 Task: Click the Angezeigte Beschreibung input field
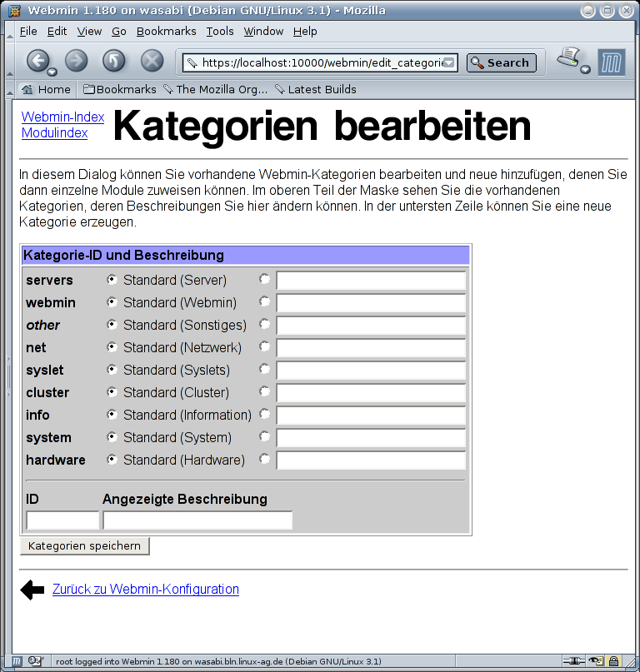[197, 520]
